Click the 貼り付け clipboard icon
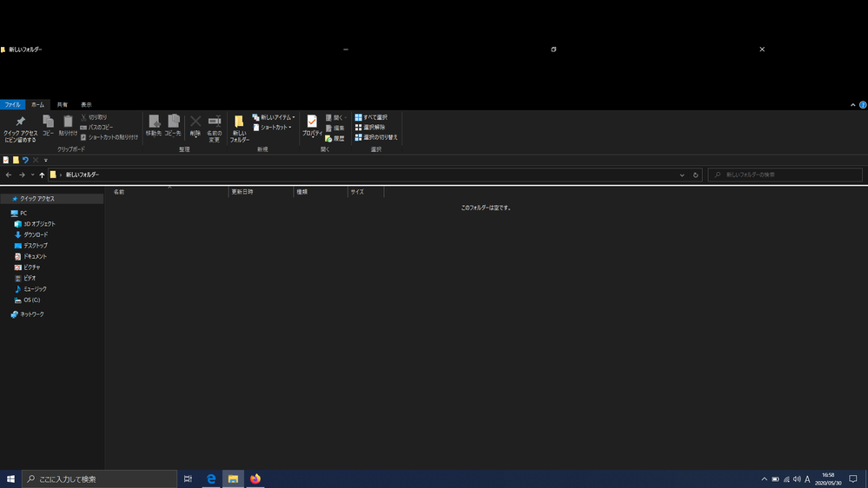868x488 pixels. coord(68,126)
